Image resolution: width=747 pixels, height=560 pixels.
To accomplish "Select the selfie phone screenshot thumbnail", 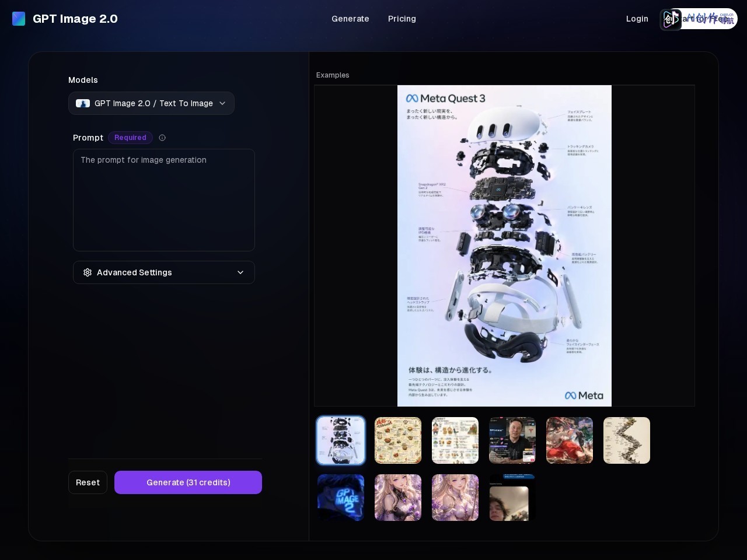I will coord(512,498).
